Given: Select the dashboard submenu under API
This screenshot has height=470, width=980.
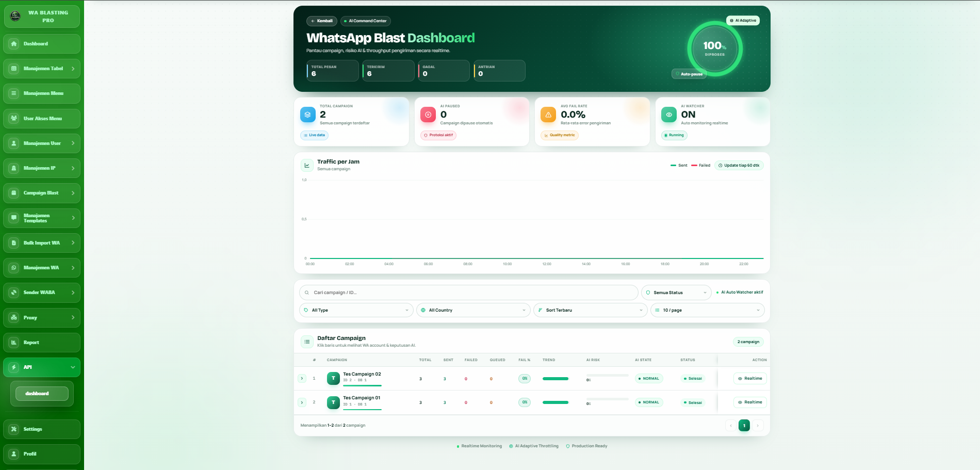Looking at the screenshot, I should [42, 394].
